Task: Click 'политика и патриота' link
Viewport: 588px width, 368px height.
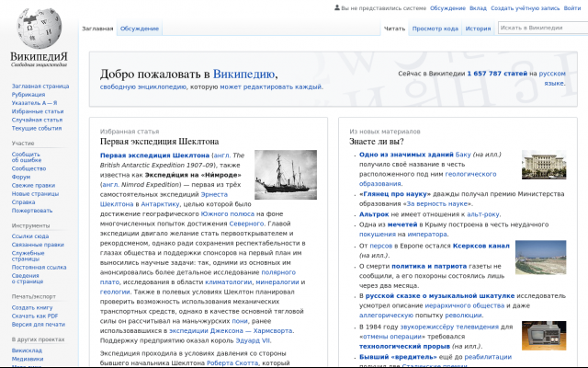Action: coord(429,266)
